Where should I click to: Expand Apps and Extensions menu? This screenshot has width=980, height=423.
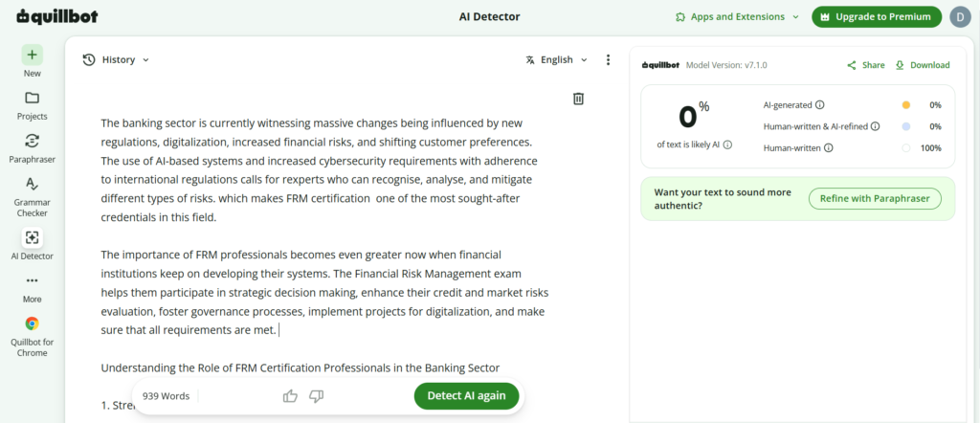(738, 17)
